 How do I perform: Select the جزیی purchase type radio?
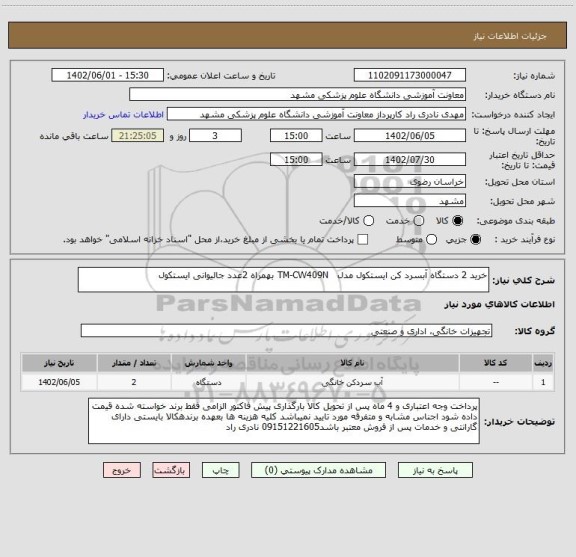(476, 240)
